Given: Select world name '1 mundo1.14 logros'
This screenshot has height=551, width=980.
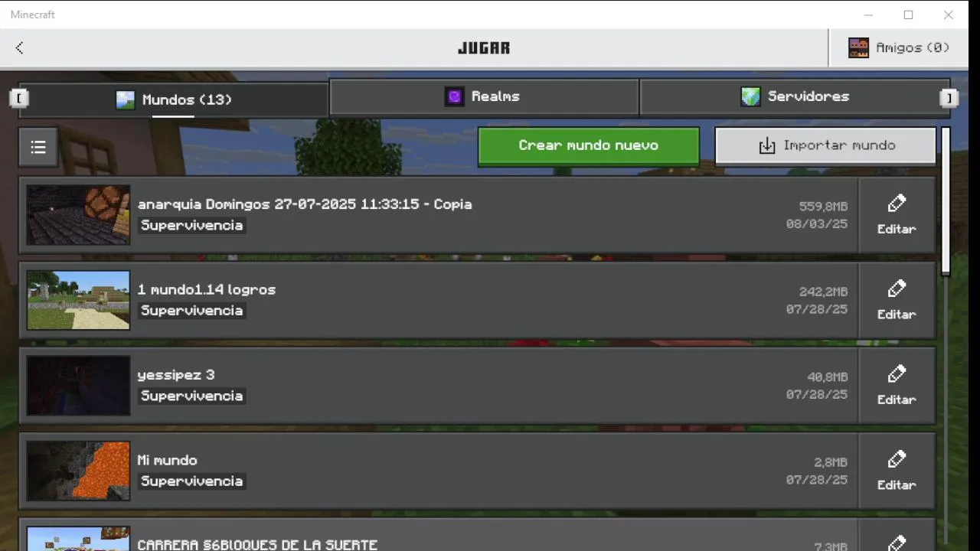Looking at the screenshot, I should pyautogui.click(x=207, y=290).
